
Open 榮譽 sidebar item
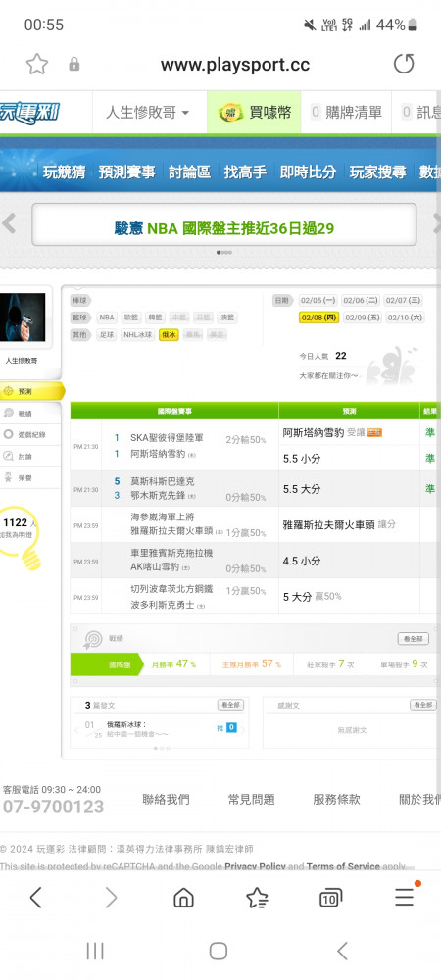point(30,477)
